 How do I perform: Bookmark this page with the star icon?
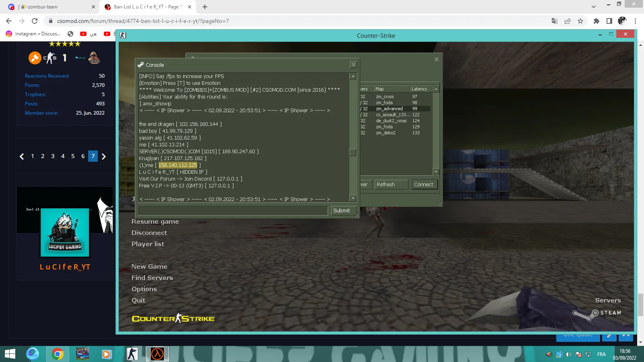coord(580,21)
